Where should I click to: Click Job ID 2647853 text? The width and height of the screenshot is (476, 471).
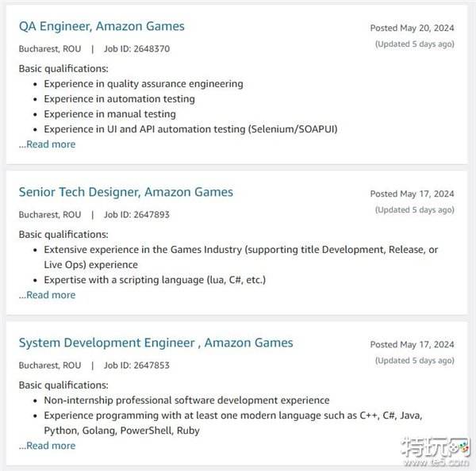pyautogui.click(x=136, y=366)
